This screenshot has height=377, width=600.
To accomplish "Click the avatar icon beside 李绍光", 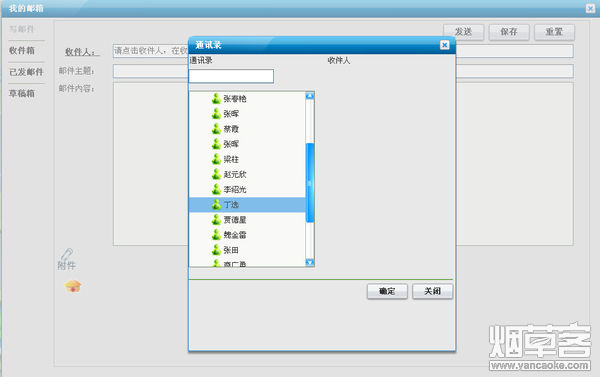I will 216,189.
